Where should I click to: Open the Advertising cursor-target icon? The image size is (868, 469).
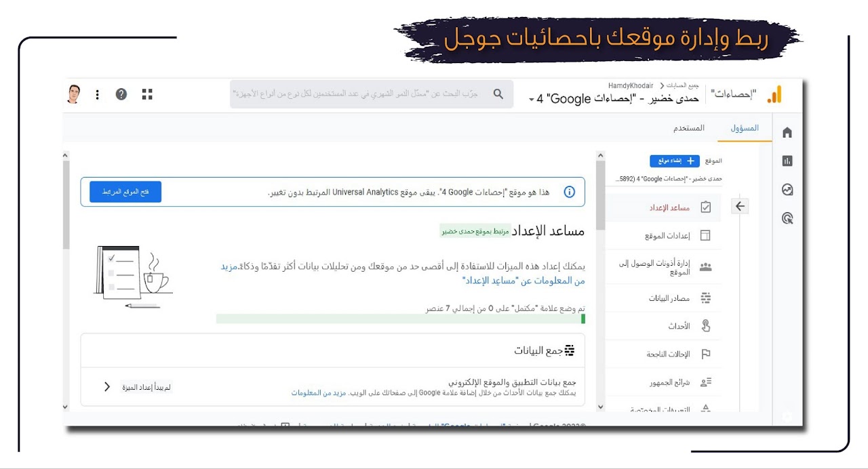click(x=787, y=218)
